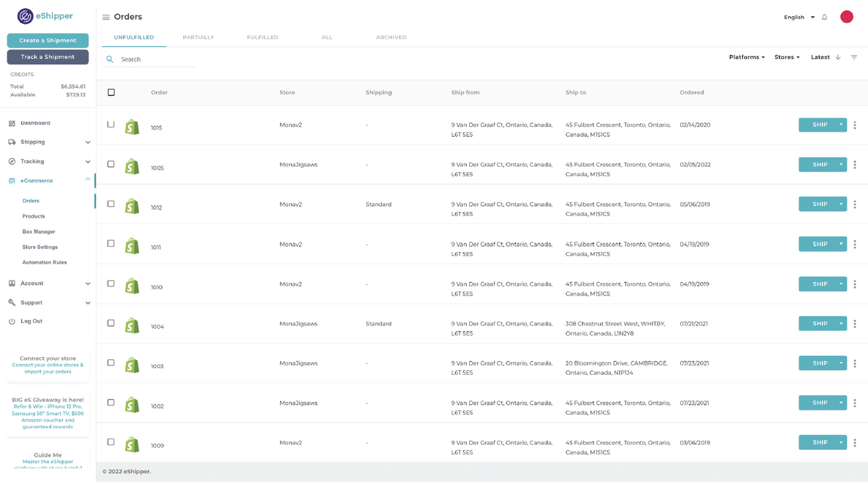Click the filter list icon next to Latest
This screenshot has height=488, width=868.
pyautogui.click(x=854, y=58)
